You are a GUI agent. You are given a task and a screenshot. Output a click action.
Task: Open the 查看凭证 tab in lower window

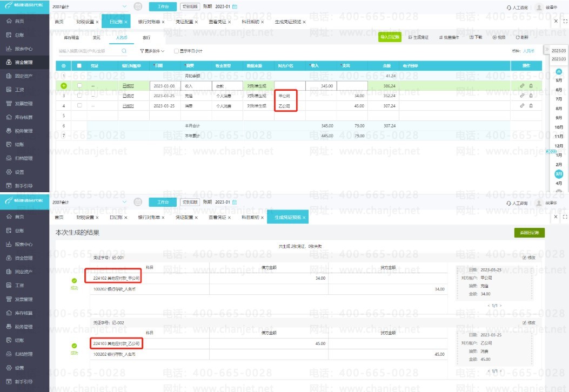point(217,218)
